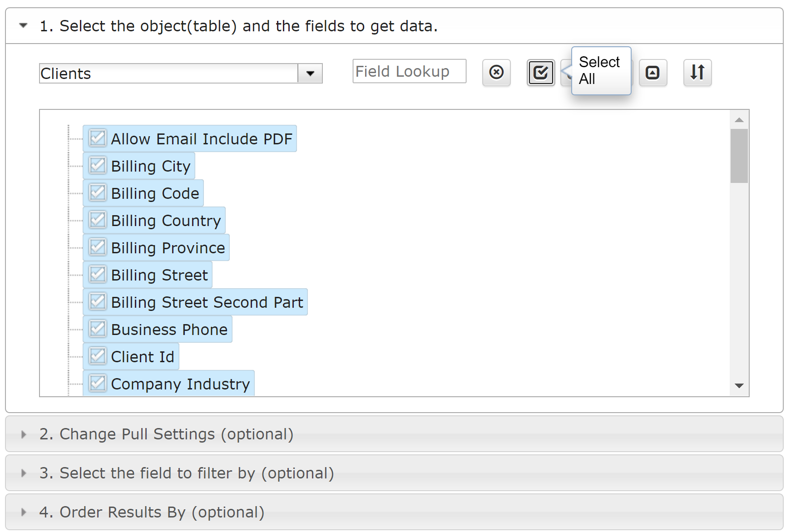Click the Select All checkmark icon
The image size is (791, 532).
coord(540,72)
